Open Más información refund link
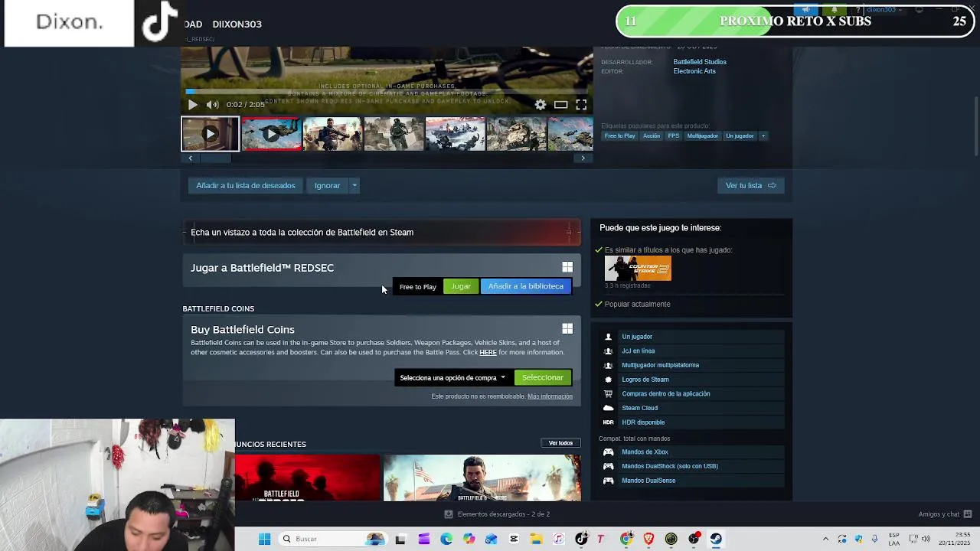 pyautogui.click(x=550, y=396)
